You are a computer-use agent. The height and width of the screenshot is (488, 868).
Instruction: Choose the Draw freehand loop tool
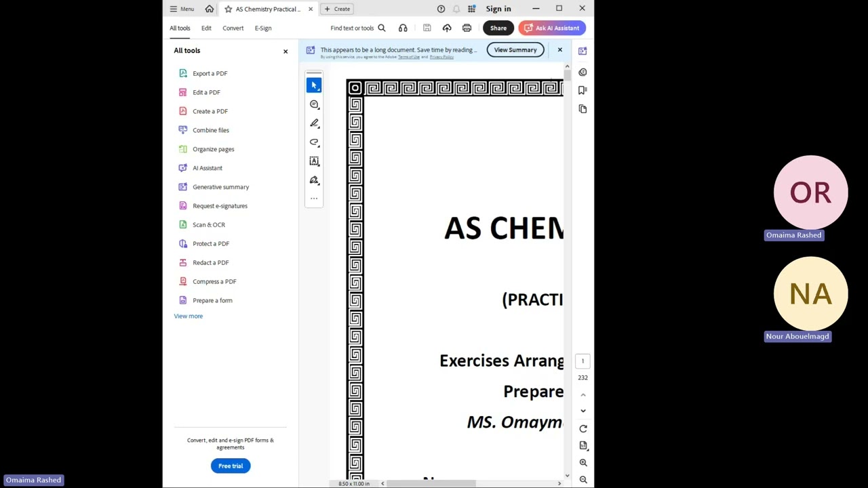[314, 142]
